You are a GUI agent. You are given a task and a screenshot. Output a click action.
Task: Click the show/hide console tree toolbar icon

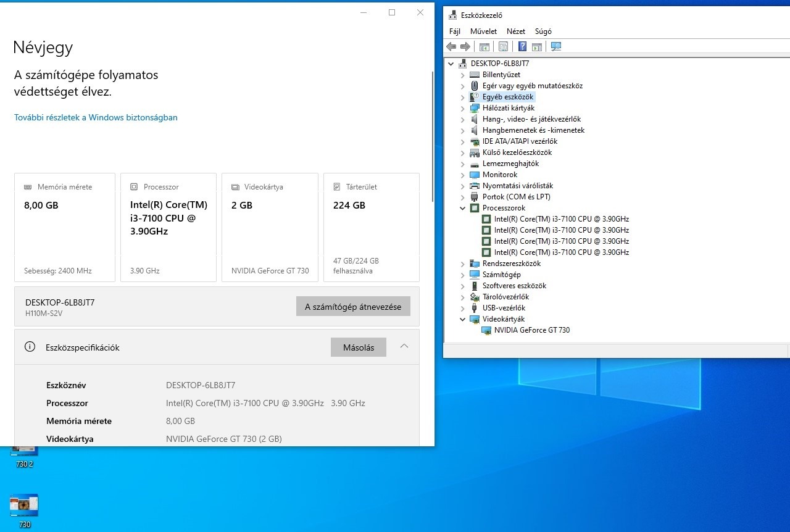pyautogui.click(x=484, y=47)
